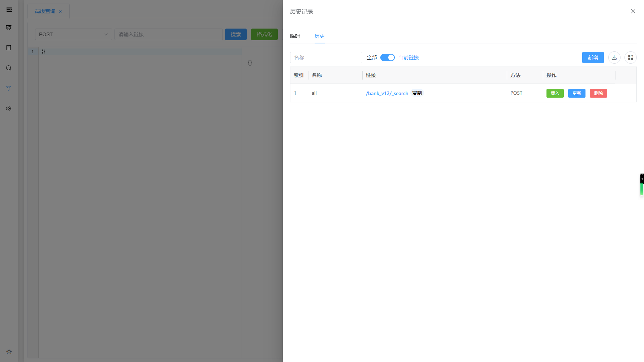Click the 搜索 button
This screenshot has height=362, width=644.
[236, 34]
